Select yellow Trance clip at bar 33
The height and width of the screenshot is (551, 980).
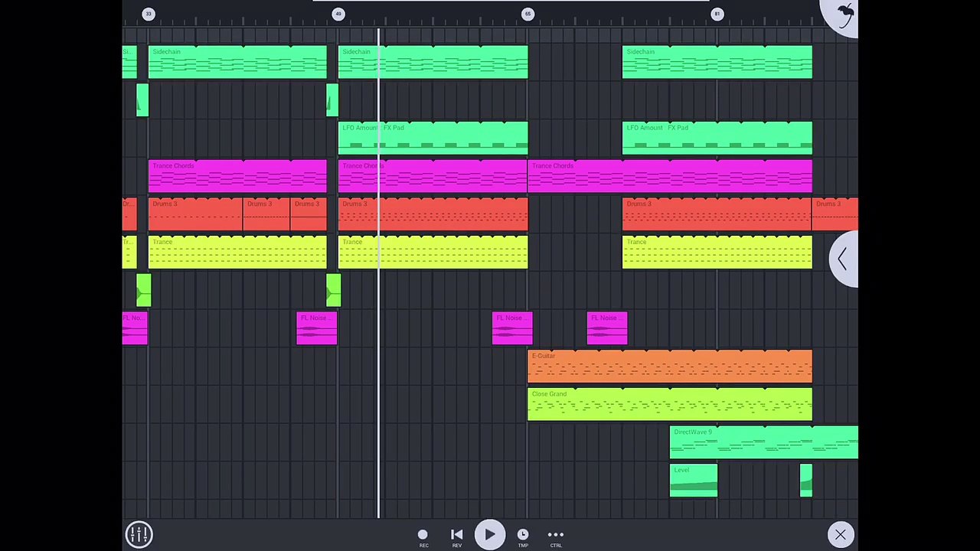[237, 252]
